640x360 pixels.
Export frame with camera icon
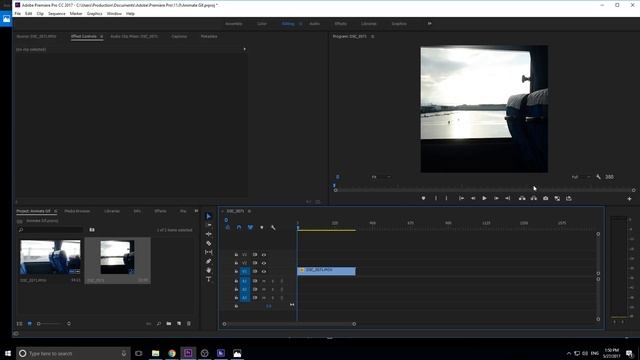coord(545,198)
